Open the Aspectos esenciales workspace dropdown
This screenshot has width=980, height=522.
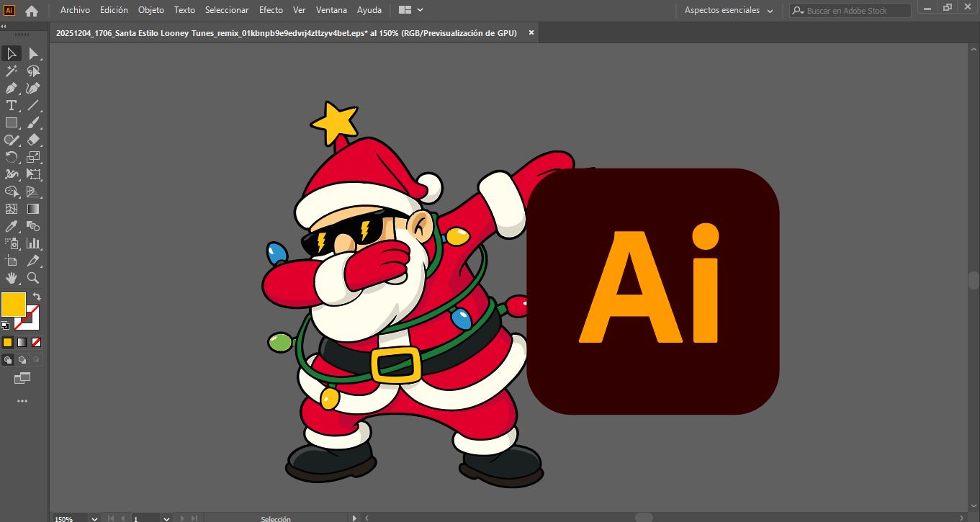pyautogui.click(x=727, y=10)
